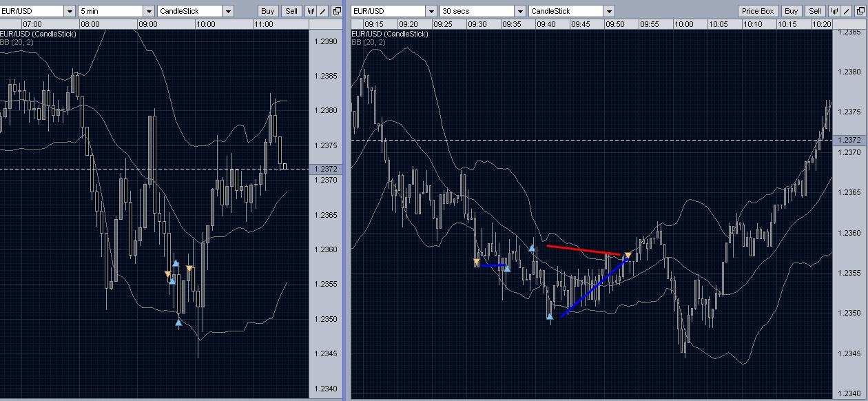
Task: Click 'EUR/USD (CandleStick)' label in right chart
Action: (390, 34)
